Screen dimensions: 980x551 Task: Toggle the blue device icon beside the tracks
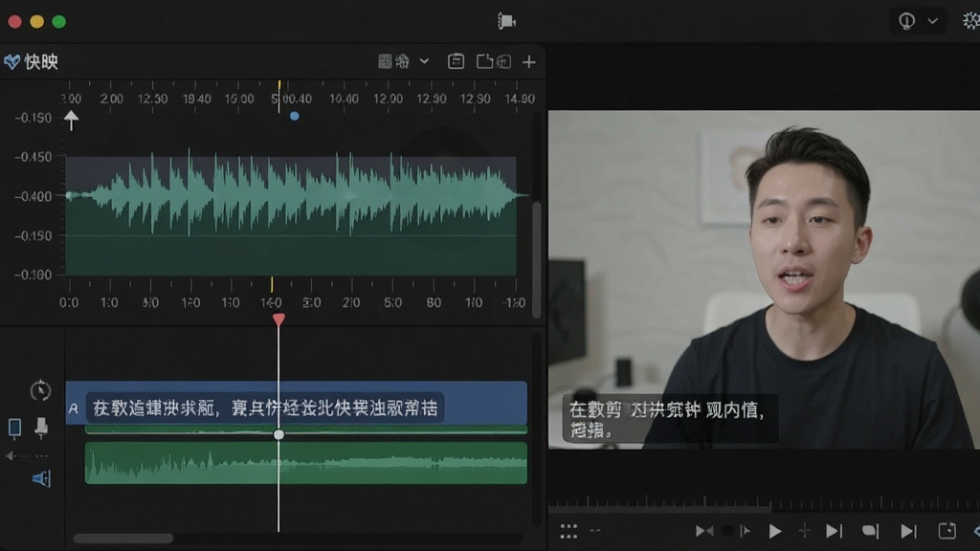(15, 428)
